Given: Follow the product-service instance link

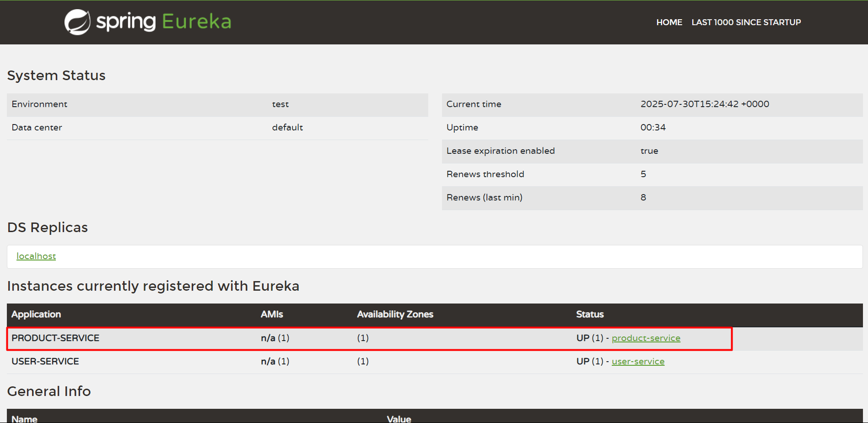Looking at the screenshot, I should point(646,338).
